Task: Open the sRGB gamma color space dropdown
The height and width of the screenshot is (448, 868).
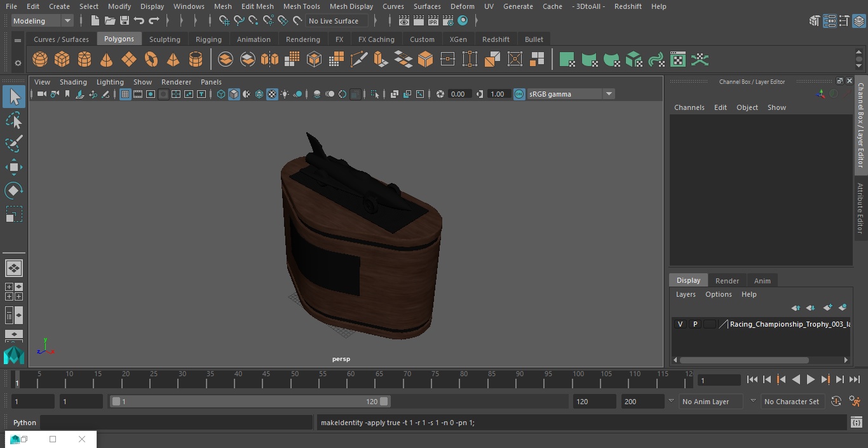Action: point(571,94)
